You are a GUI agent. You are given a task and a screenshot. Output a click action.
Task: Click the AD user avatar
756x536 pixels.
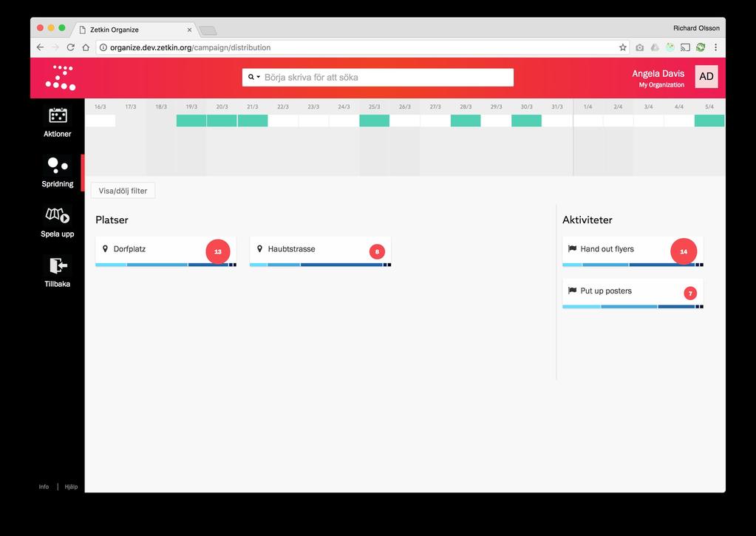706,77
